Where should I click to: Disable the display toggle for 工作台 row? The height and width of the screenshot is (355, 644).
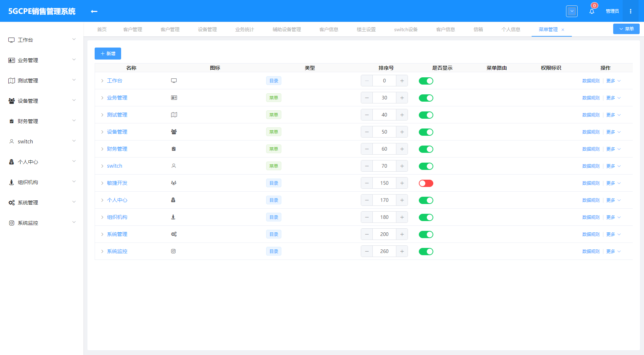pyautogui.click(x=426, y=81)
